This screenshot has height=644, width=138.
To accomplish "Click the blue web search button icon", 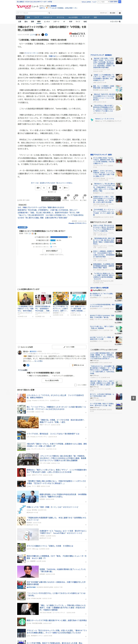I will 120,2.
